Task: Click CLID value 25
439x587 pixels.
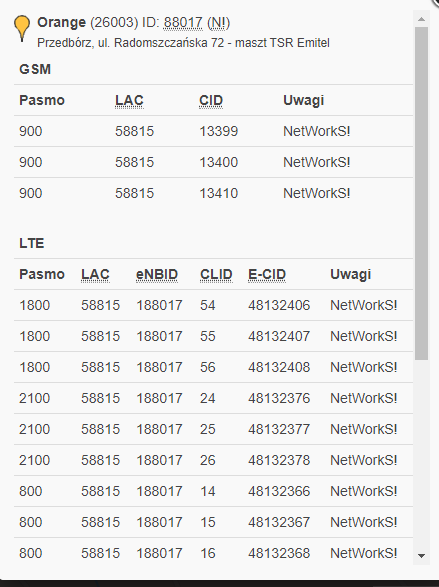Action: click(208, 430)
